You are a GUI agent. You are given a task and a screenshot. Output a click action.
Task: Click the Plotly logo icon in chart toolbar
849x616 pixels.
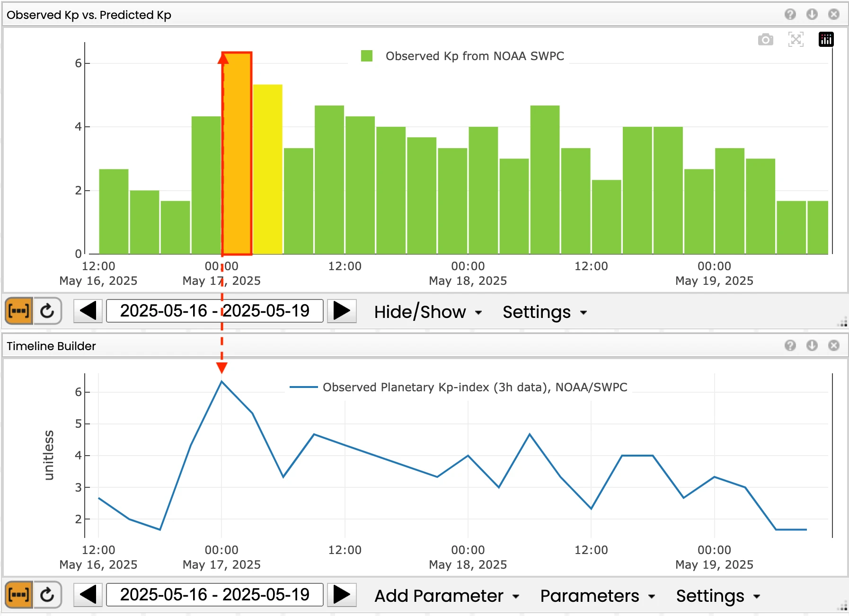[x=826, y=40]
